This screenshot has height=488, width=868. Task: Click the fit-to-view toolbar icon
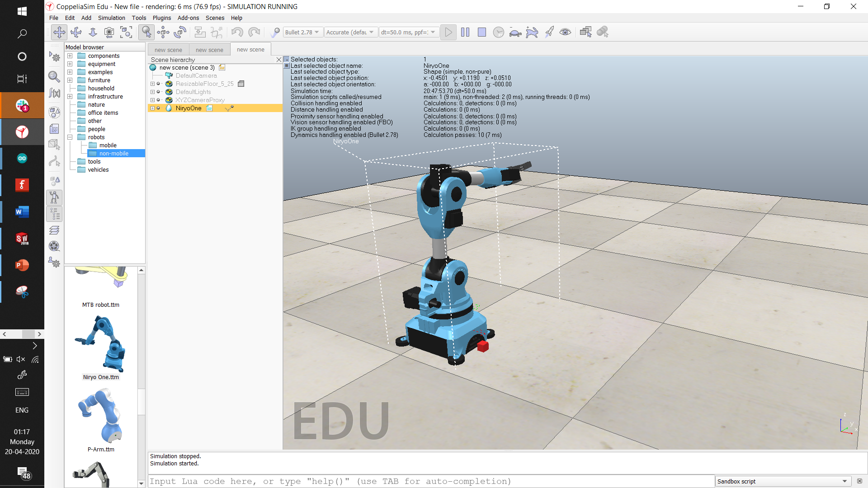[x=126, y=32]
